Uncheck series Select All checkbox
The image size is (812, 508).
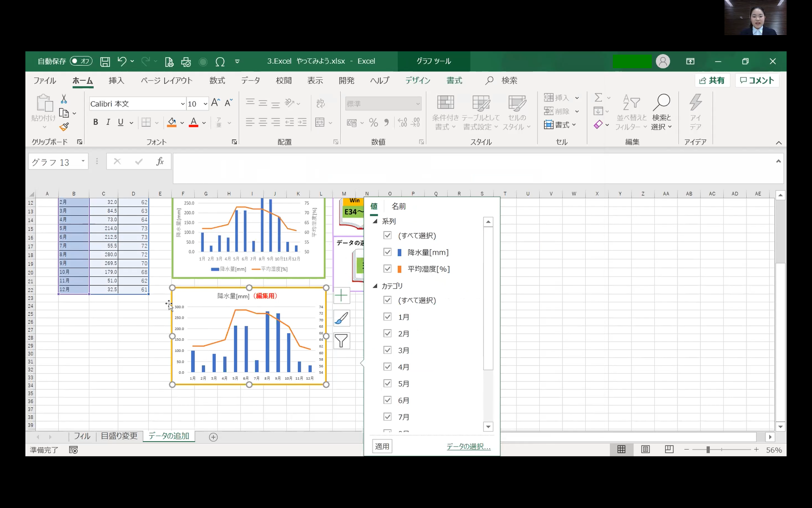coord(387,235)
